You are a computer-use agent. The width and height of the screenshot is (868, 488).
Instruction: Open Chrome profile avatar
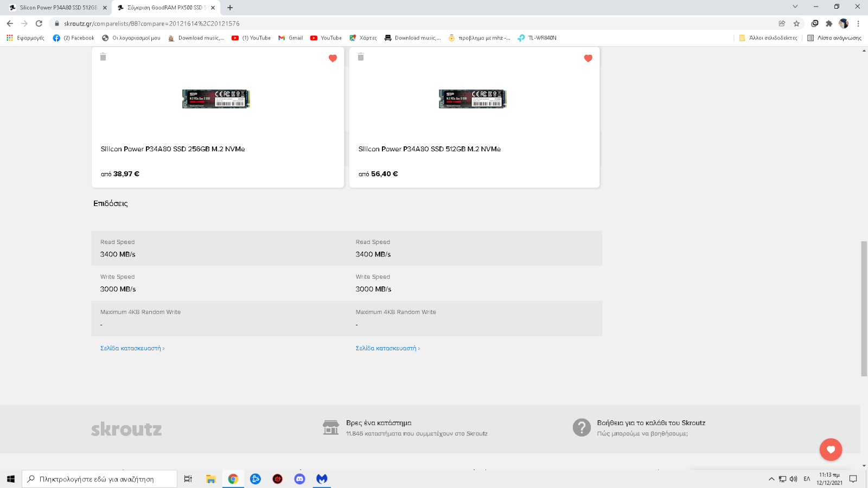click(x=844, y=23)
